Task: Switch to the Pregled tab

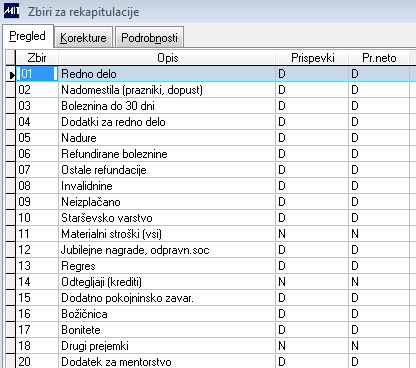Action: [x=28, y=36]
